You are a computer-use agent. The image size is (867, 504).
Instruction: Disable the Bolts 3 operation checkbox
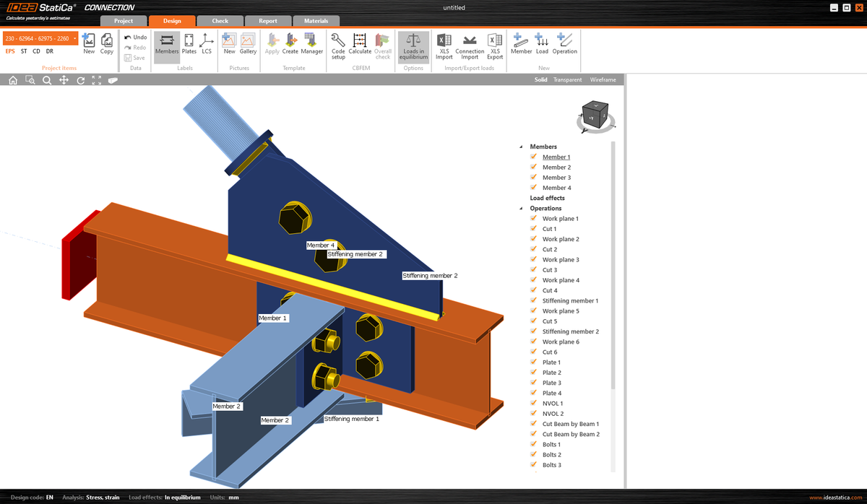(532, 465)
